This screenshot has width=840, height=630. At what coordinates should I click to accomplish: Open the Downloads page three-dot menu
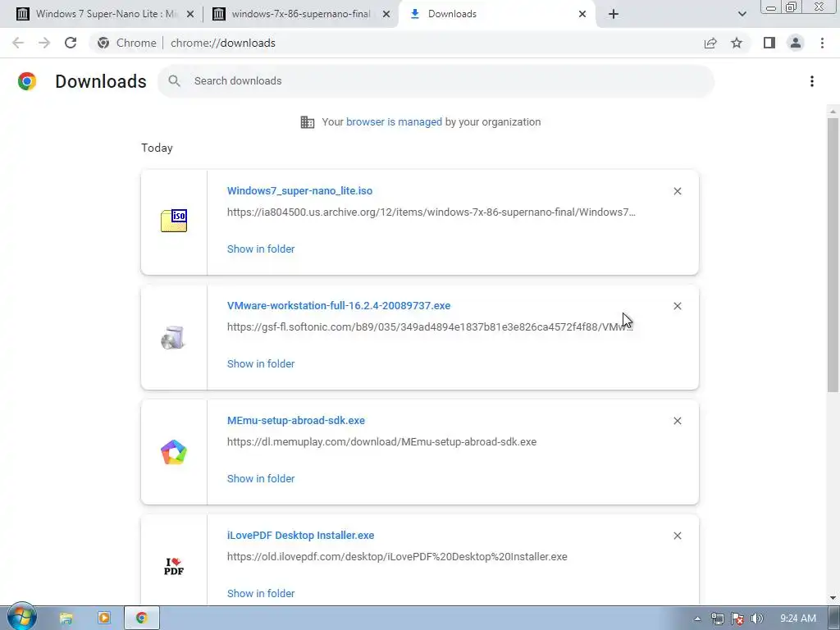812,81
